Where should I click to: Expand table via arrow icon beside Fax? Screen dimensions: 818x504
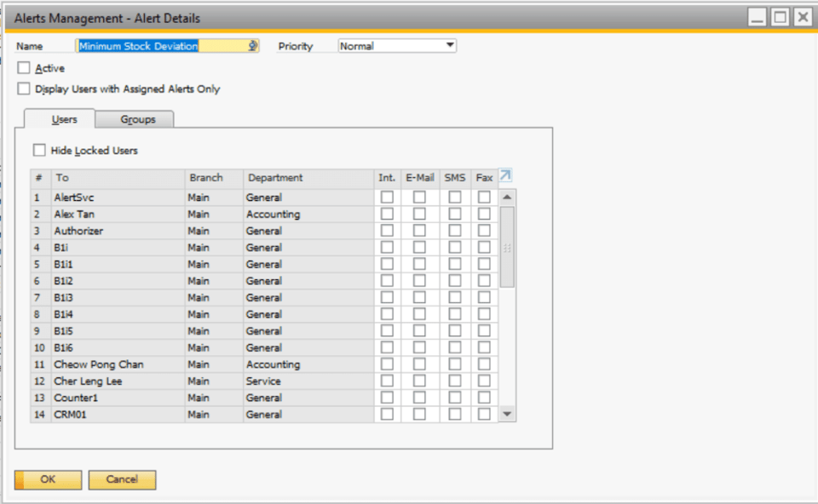505,175
